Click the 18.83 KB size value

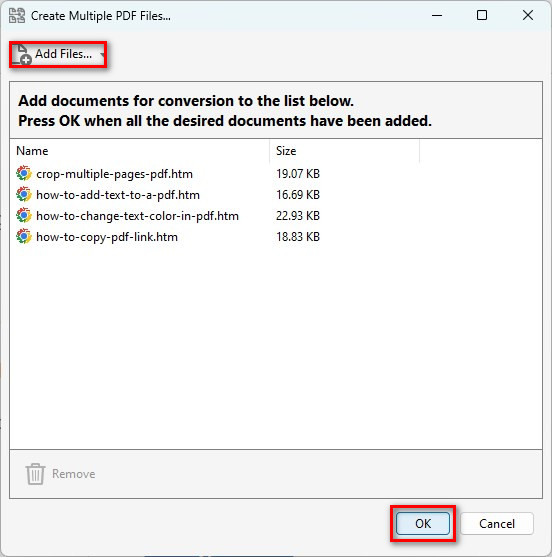(298, 237)
